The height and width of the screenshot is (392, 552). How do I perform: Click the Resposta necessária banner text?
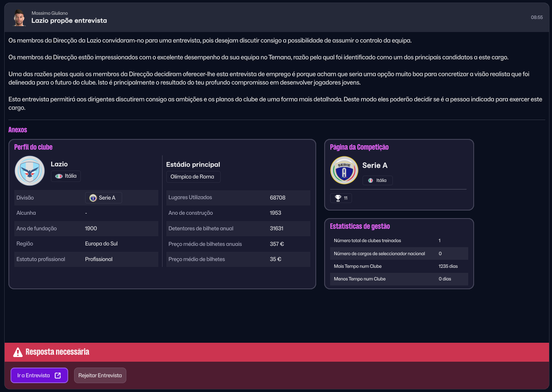(57, 352)
